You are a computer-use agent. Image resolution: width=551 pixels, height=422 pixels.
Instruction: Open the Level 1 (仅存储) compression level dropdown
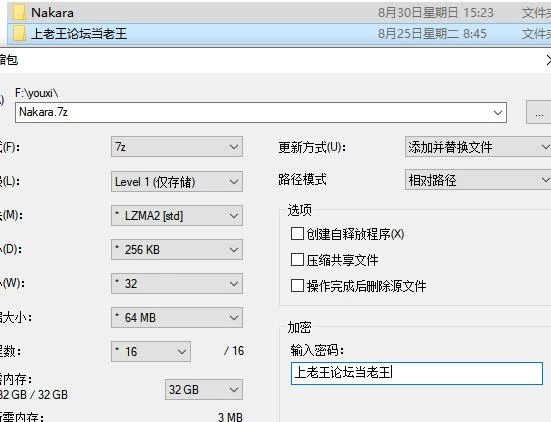coord(177,181)
